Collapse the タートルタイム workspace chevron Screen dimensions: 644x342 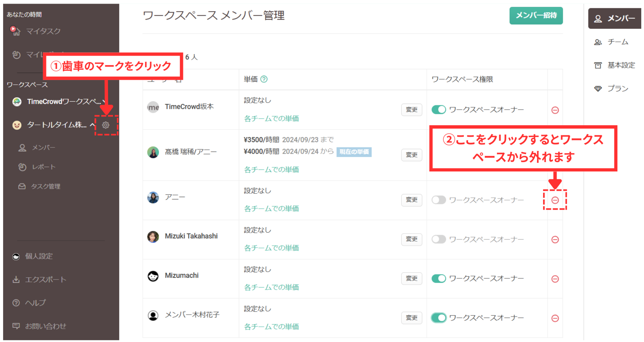[92, 125]
